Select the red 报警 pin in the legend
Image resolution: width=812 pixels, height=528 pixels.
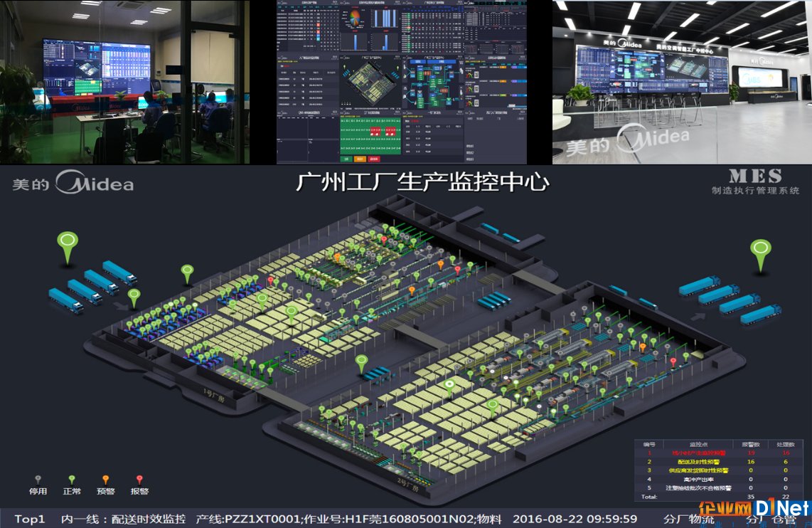[139, 480]
